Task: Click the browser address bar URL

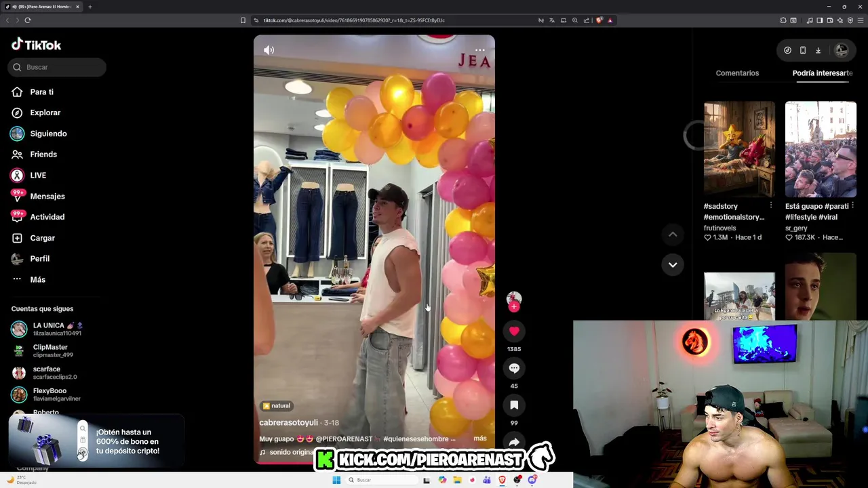Action: [354, 20]
